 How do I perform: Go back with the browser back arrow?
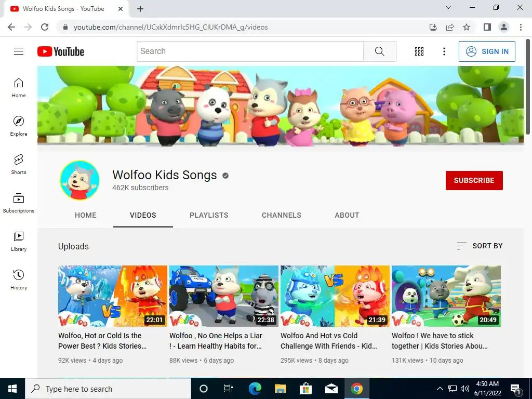(x=11, y=27)
